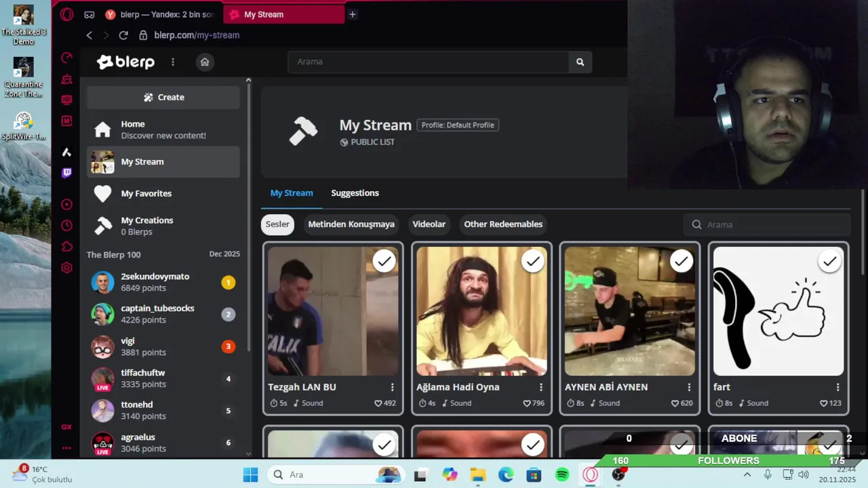Open Spotify from the taskbar
Viewport: 868px width, 488px height.
(x=562, y=474)
